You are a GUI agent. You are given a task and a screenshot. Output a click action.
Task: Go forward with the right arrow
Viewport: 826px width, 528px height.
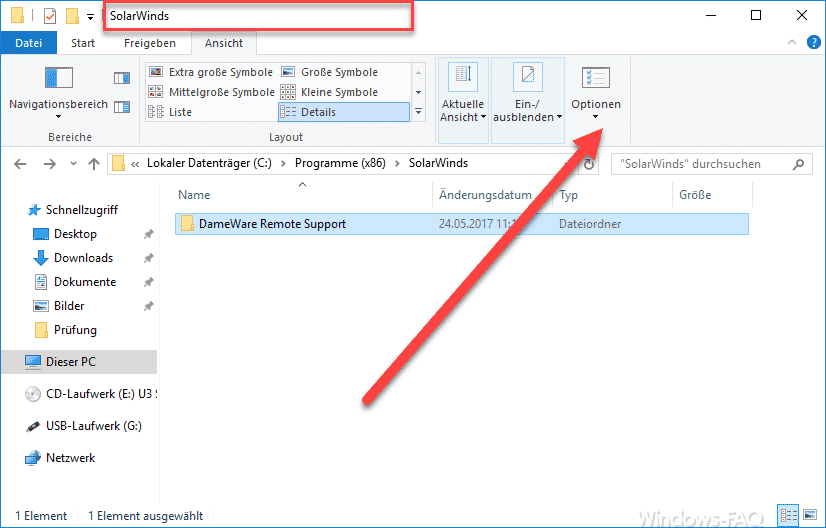point(50,164)
